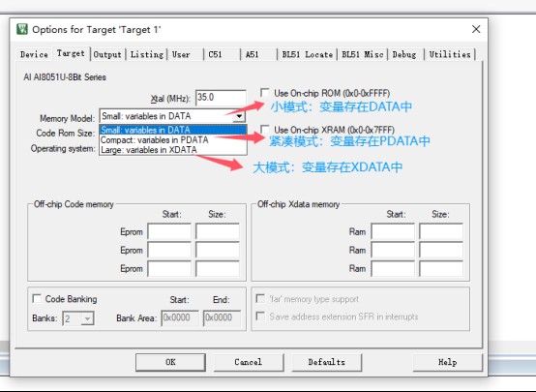The height and width of the screenshot is (392, 536).
Task: Click the Bank Area Start field
Action: click(180, 318)
